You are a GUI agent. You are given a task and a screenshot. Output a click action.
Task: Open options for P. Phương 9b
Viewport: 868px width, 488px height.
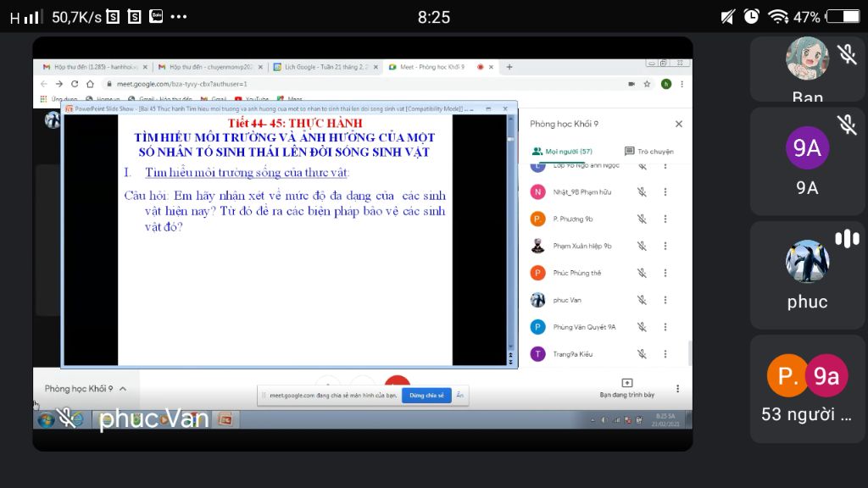coord(665,219)
